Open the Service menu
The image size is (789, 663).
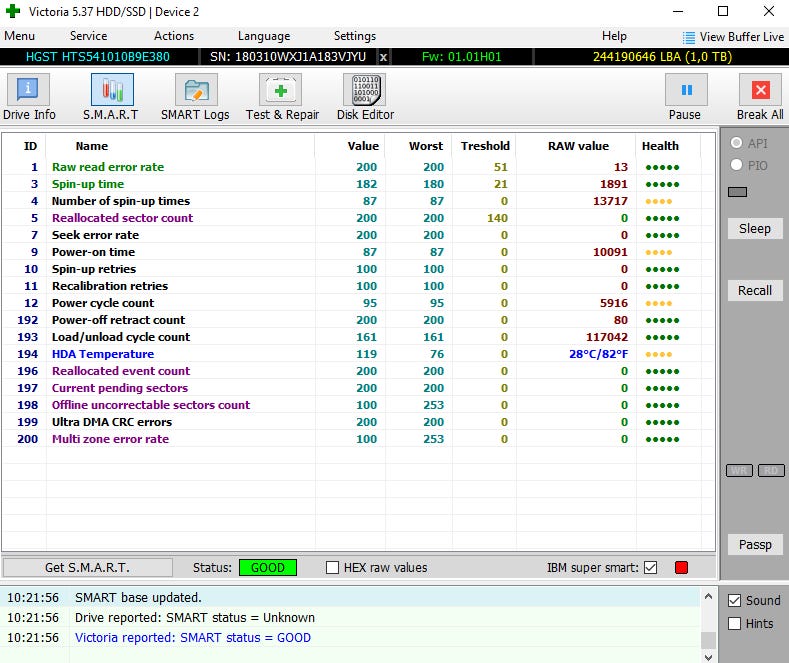pos(88,36)
